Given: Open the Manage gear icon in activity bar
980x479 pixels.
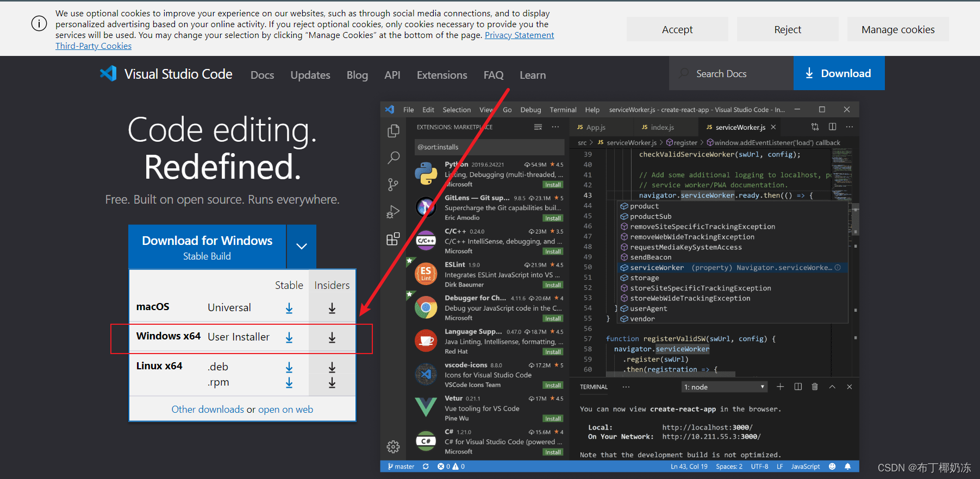Looking at the screenshot, I should click(393, 447).
